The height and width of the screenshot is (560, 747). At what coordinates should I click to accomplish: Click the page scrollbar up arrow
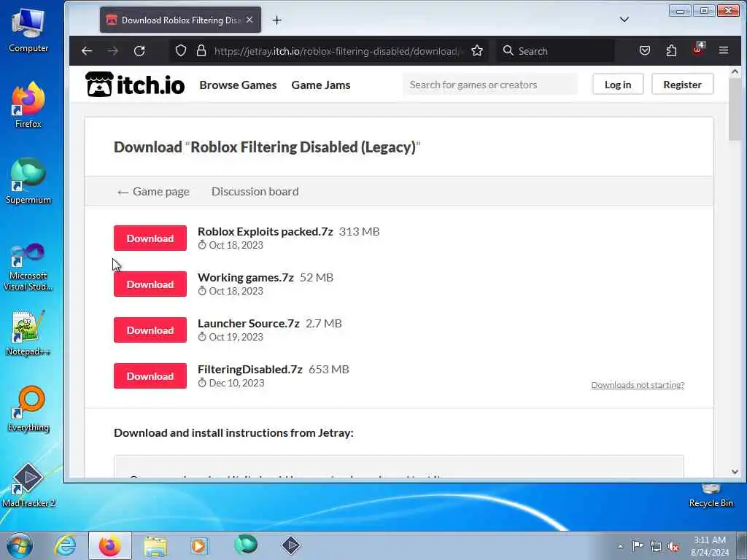(734, 72)
